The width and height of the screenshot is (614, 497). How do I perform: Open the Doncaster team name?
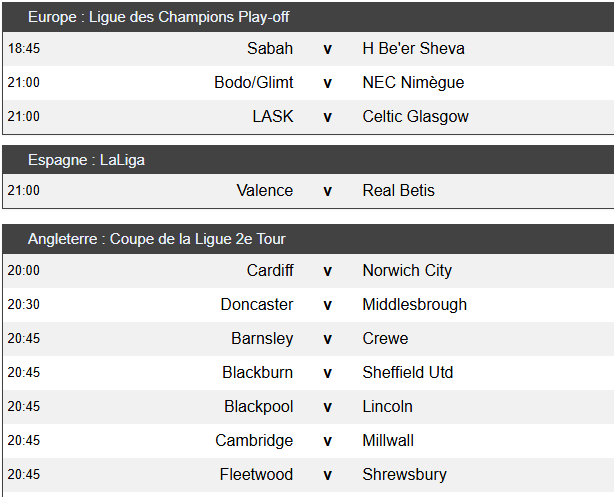point(256,304)
